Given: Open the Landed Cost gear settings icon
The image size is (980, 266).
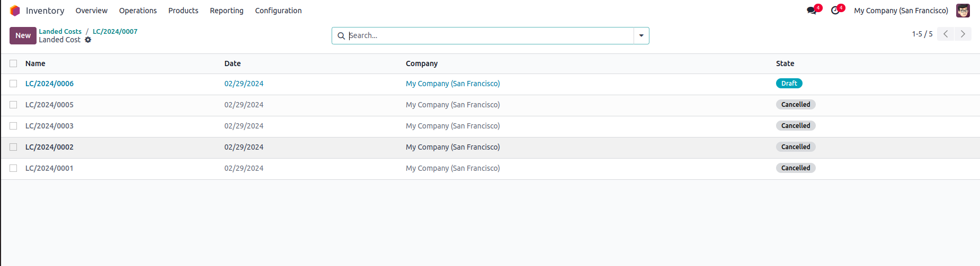Looking at the screenshot, I should click(88, 40).
